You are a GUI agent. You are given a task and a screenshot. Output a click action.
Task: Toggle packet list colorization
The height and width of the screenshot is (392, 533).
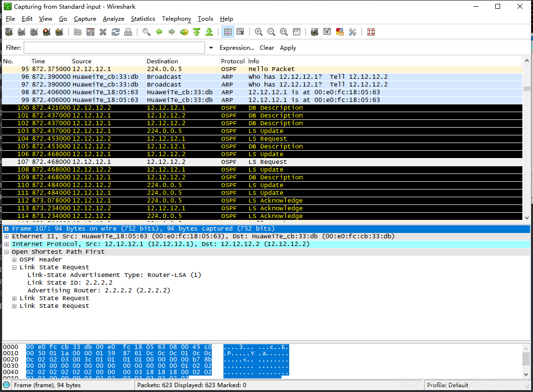pyautogui.click(x=228, y=32)
